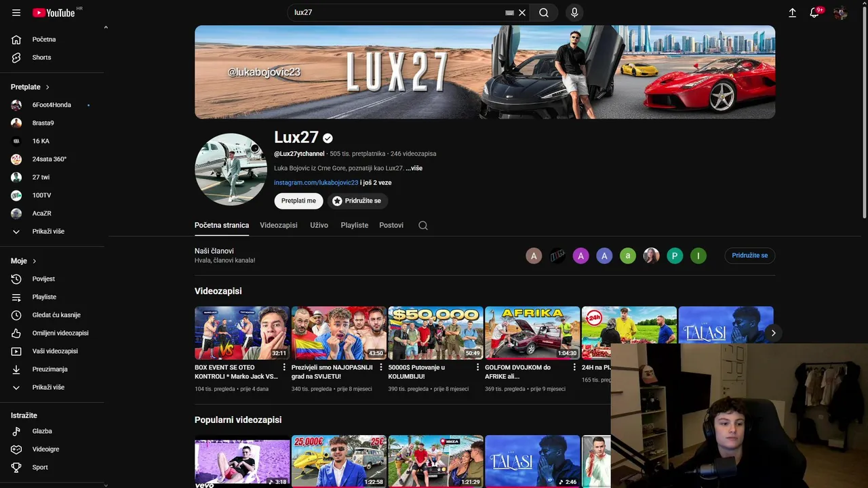Open the teal P member avatar
Image resolution: width=868 pixels, height=488 pixels.
675,256
